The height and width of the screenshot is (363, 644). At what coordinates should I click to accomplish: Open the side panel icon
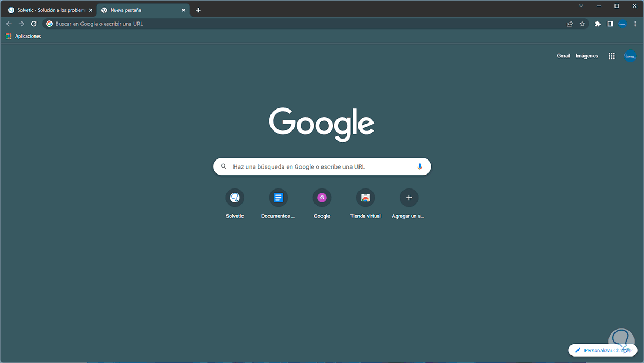point(610,24)
